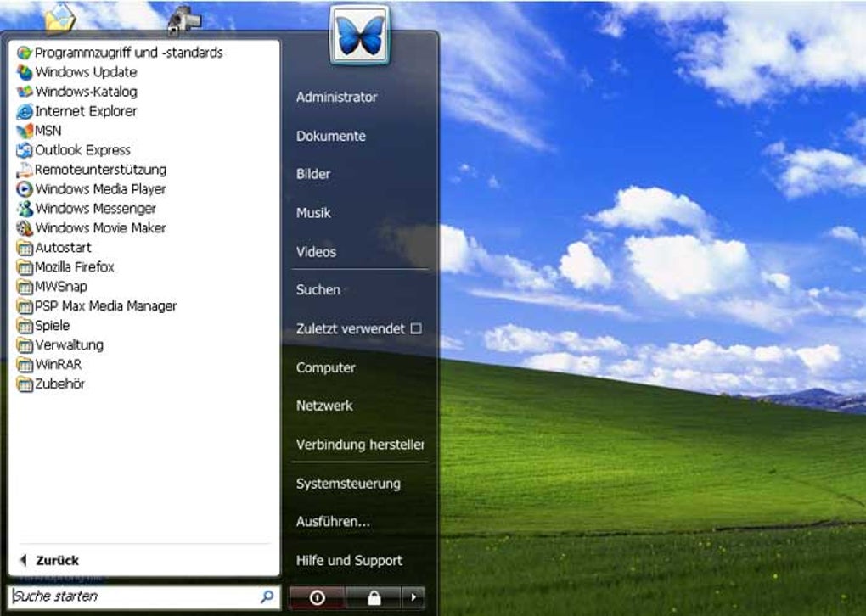Open Computer
This screenshot has height=616, width=866.
[x=325, y=368]
